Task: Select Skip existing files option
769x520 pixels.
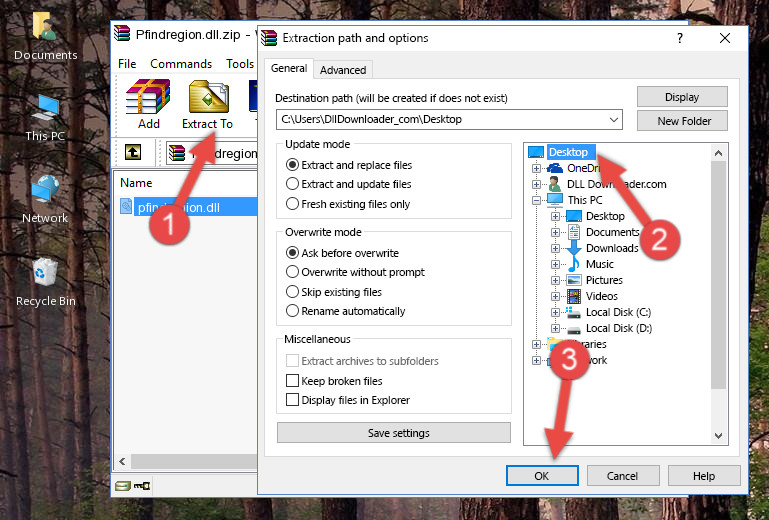Action: (x=292, y=291)
